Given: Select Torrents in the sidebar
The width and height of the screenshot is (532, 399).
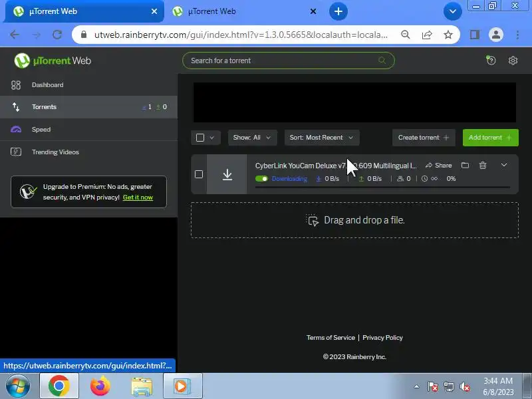Looking at the screenshot, I should [x=88, y=107].
